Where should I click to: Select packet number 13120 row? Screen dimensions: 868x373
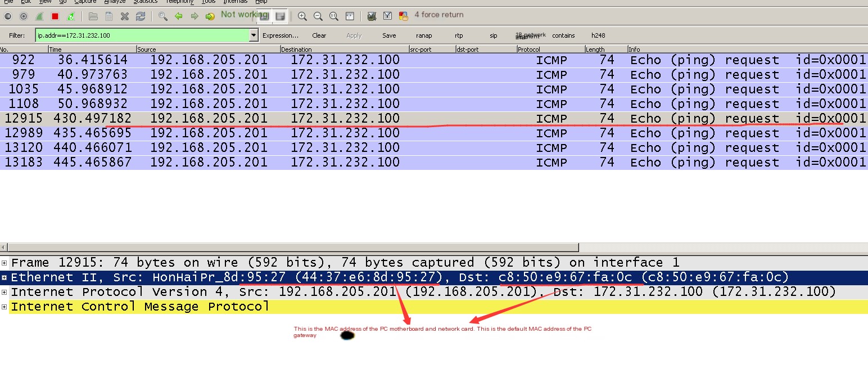tap(434, 148)
